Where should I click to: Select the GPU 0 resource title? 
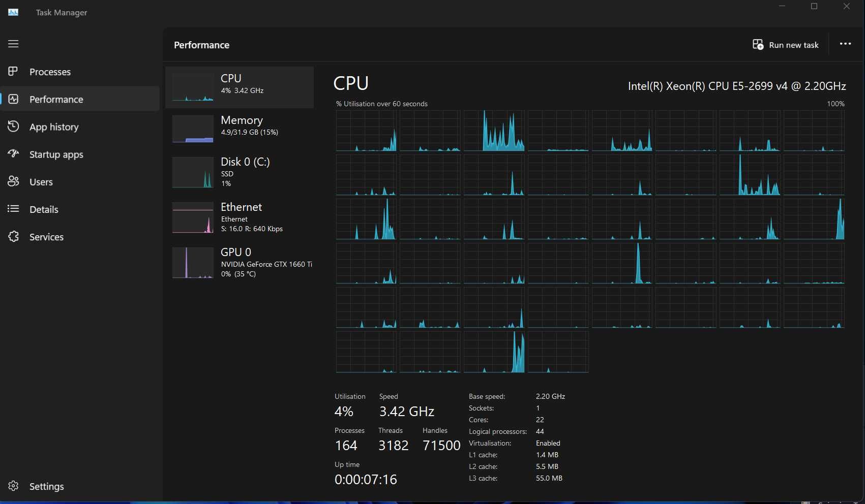pyautogui.click(x=236, y=252)
